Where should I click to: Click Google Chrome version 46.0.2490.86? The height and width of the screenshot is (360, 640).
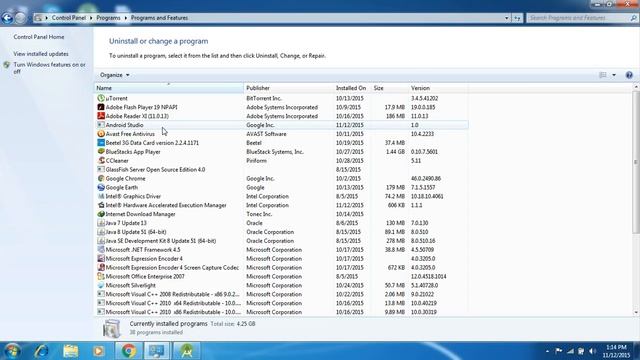pos(426,179)
